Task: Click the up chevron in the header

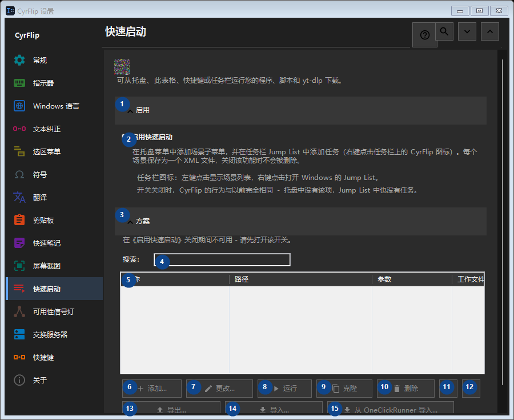Action: [490, 31]
